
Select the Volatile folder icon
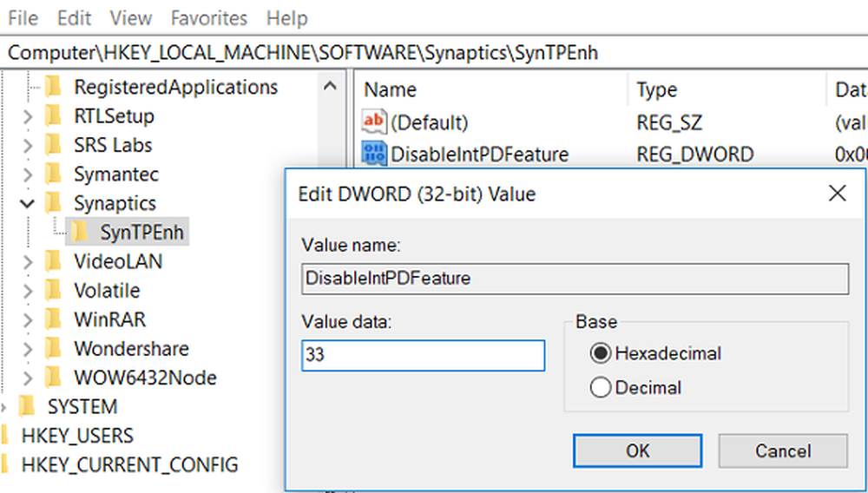[x=54, y=291]
